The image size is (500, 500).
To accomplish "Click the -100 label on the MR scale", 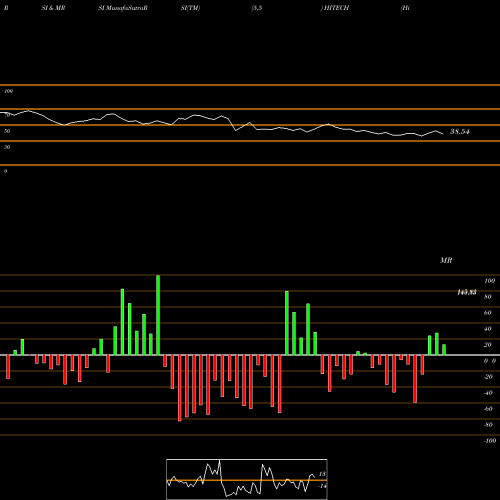I will (490, 441).
